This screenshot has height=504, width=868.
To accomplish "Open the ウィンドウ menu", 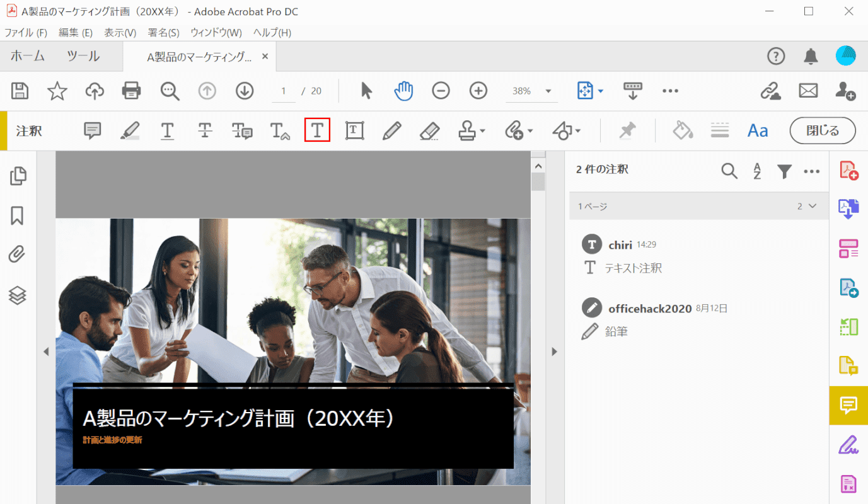I will click(216, 33).
